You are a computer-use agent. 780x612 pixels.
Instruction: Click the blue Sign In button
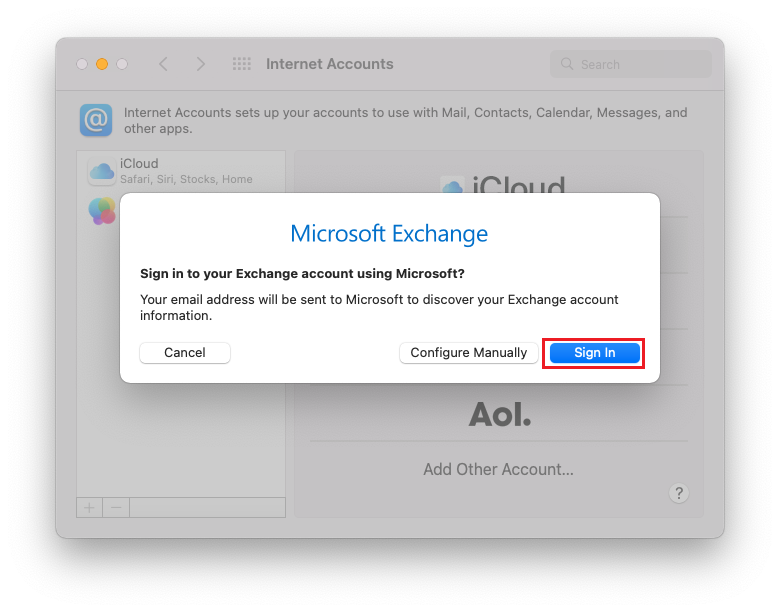pos(594,353)
